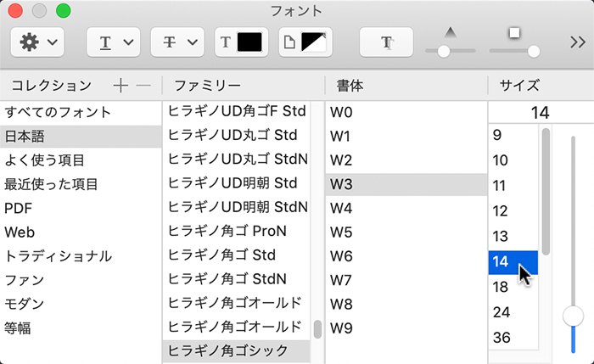Click the font size input field showing 14
The image size is (594, 364).
pos(540,111)
